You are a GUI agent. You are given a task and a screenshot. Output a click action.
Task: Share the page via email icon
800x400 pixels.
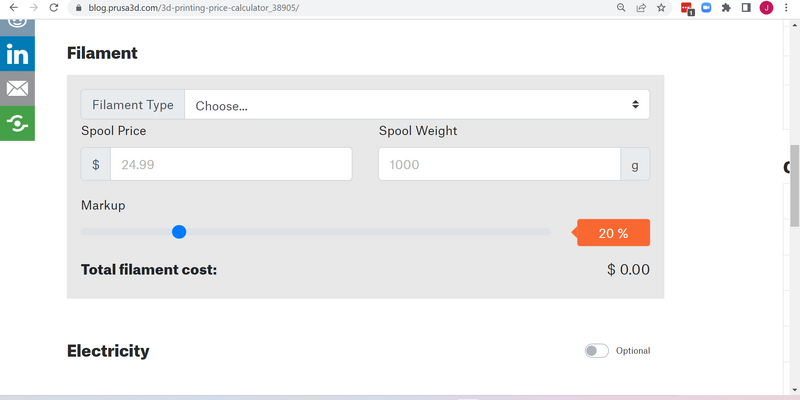coord(17,89)
